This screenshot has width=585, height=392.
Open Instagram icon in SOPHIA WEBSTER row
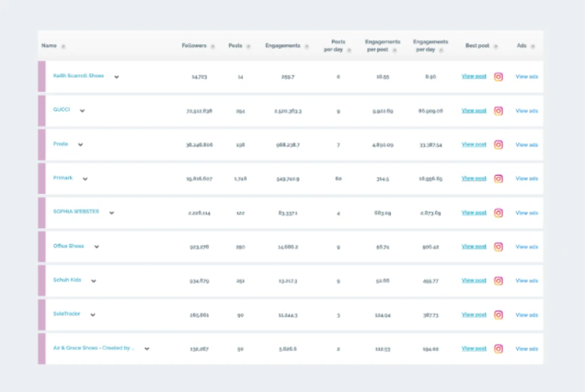pos(499,213)
